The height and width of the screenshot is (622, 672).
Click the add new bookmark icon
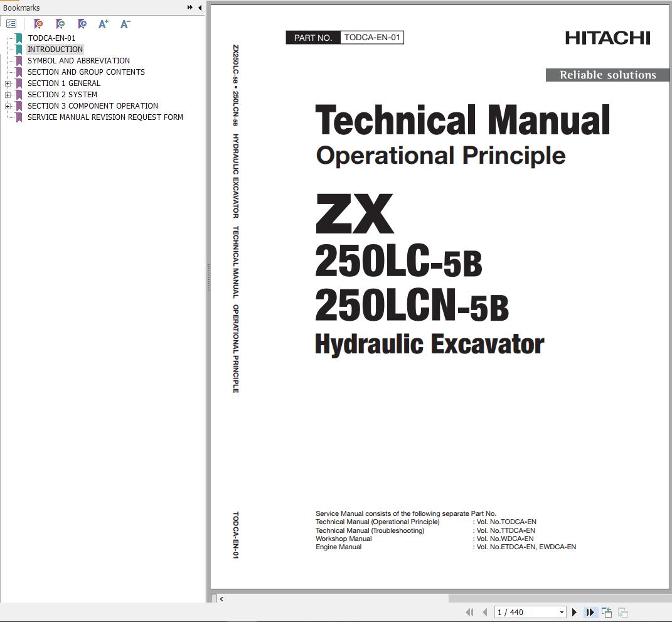(60, 24)
